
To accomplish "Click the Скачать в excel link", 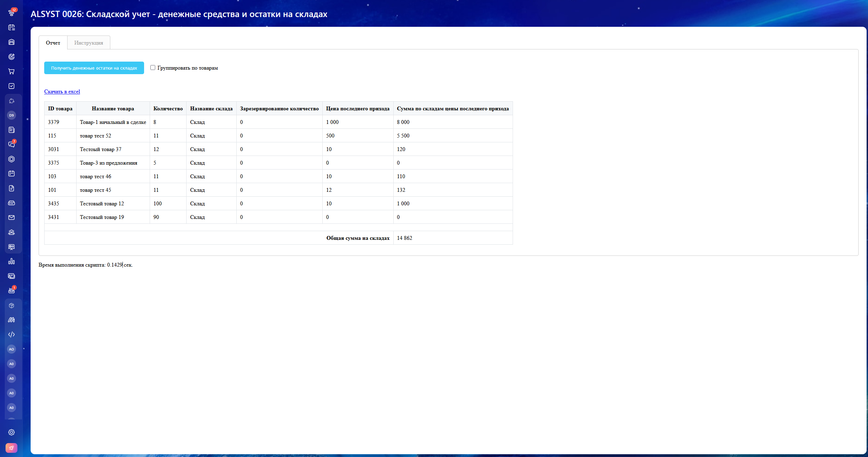I will tap(62, 92).
